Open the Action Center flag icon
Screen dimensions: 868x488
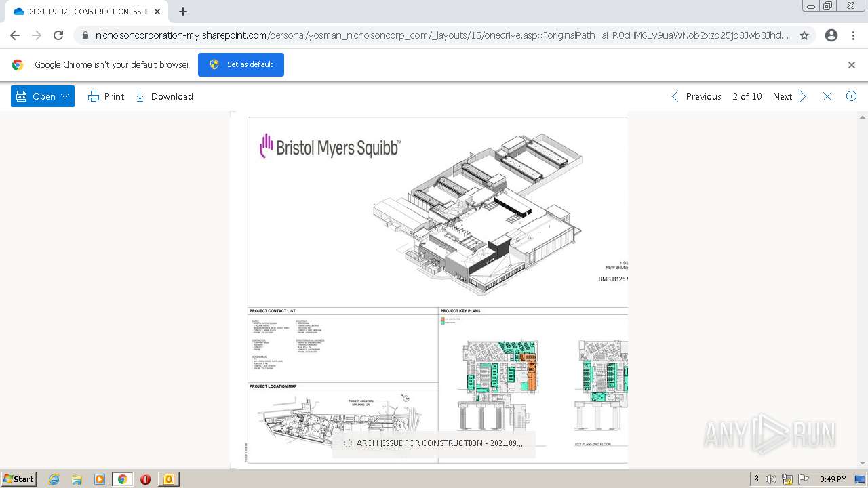pos(804,479)
